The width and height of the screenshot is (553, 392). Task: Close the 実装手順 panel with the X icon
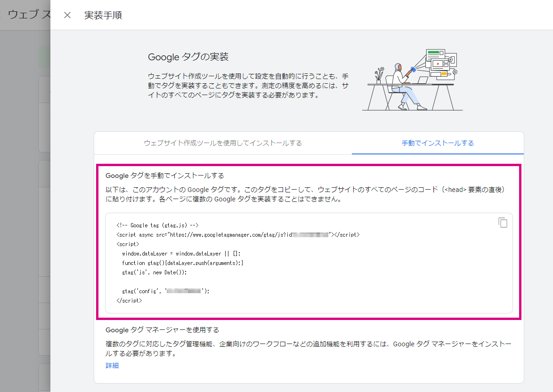[x=67, y=15]
